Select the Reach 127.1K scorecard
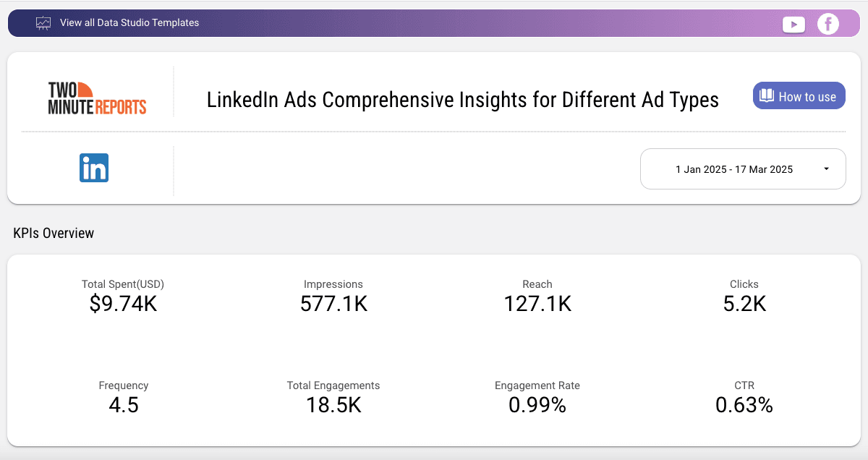Screen dimensions: 868x460 coord(537,304)
